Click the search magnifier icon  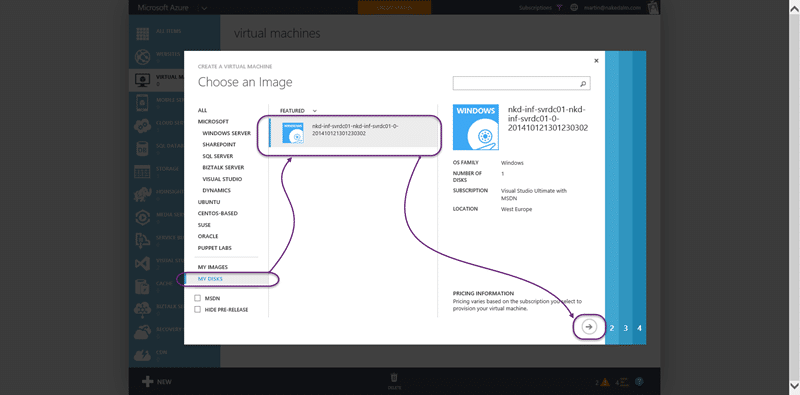tap(584, 83)
